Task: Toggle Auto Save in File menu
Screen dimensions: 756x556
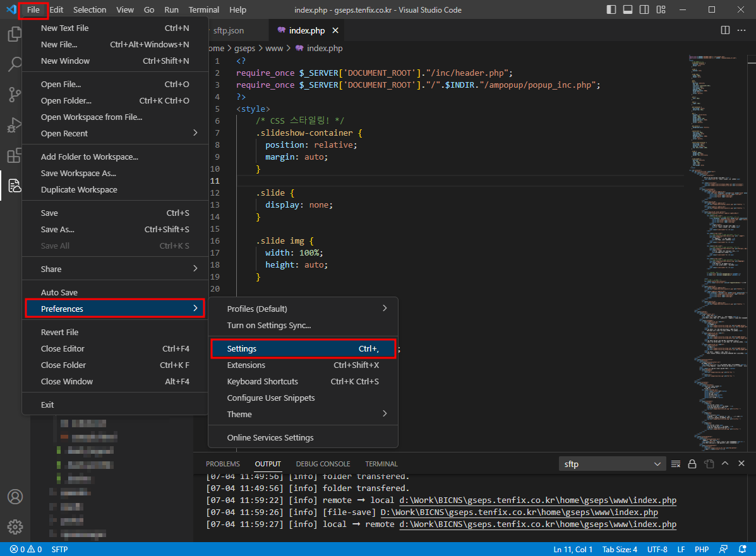Action: (115, 292)
